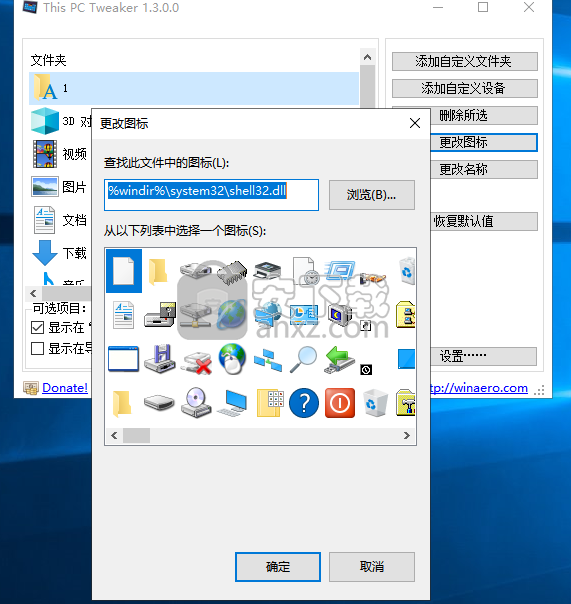571x604 pixels.
Task: Select the 视频 folder item
Action: pyautogui.click(x=60, y=154)
